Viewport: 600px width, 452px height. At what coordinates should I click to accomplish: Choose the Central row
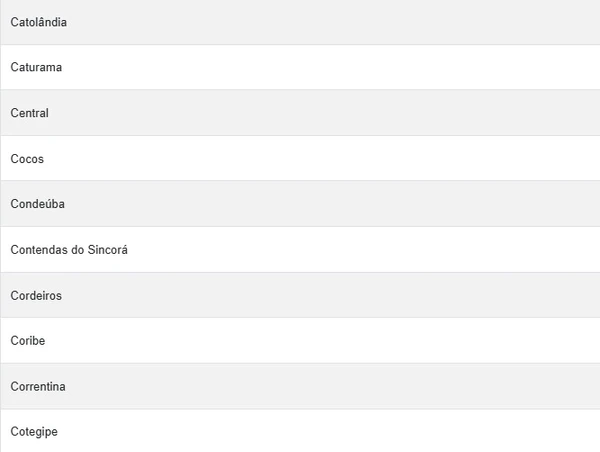pos(300,113)
